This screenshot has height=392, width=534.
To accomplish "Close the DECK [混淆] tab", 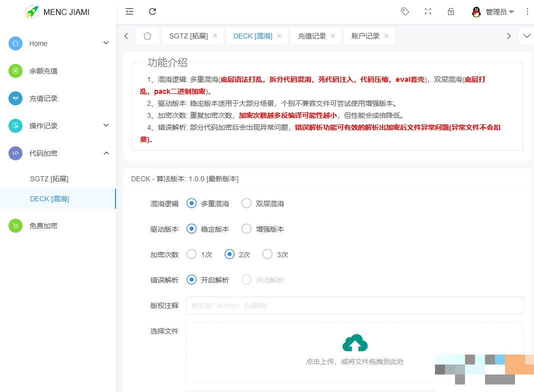I will click(279, 35).
